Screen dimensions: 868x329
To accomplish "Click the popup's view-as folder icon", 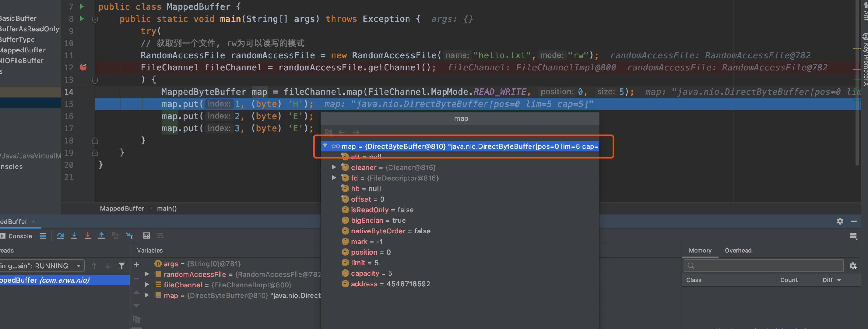I will 329,132.
